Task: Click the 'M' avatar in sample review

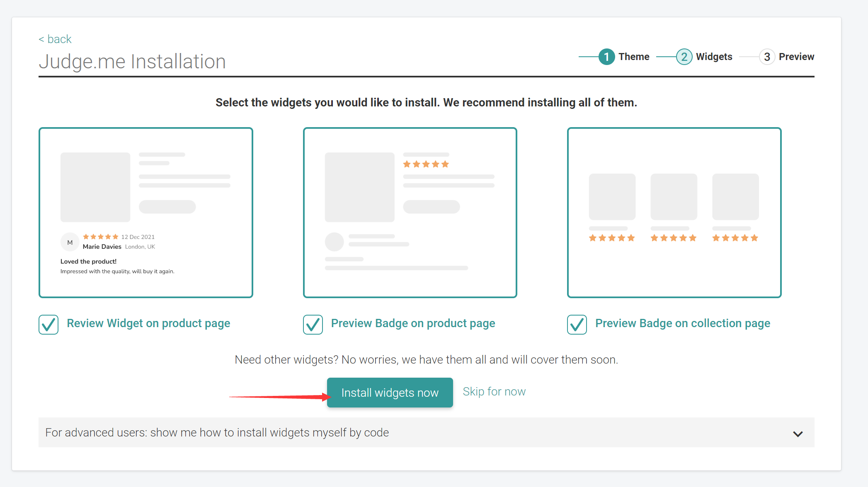Action: click(x=70, y=242)
